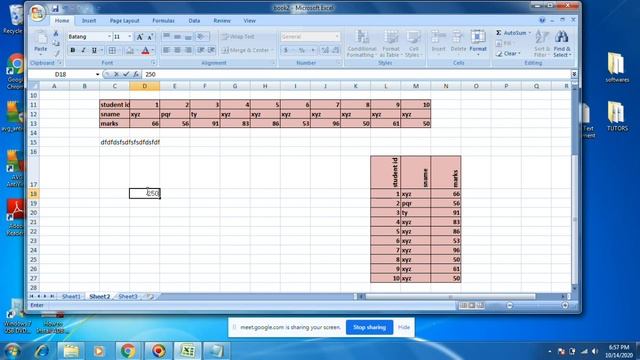
Task: Decrease font size with Shrink Font
Action: click(x=150, y=37)
